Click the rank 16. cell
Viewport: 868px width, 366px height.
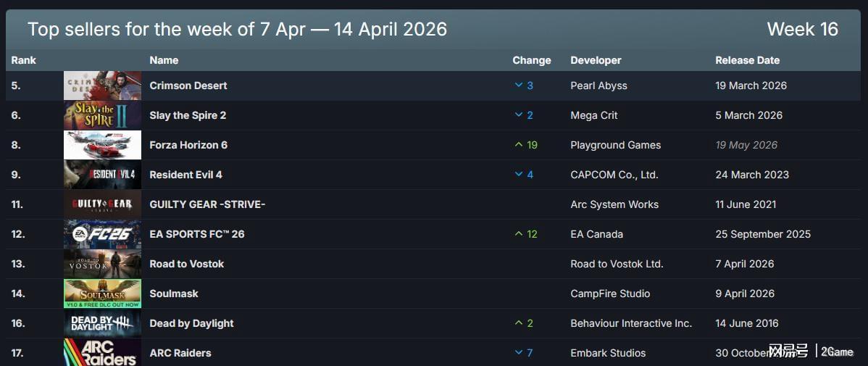[x=17, y=323]
